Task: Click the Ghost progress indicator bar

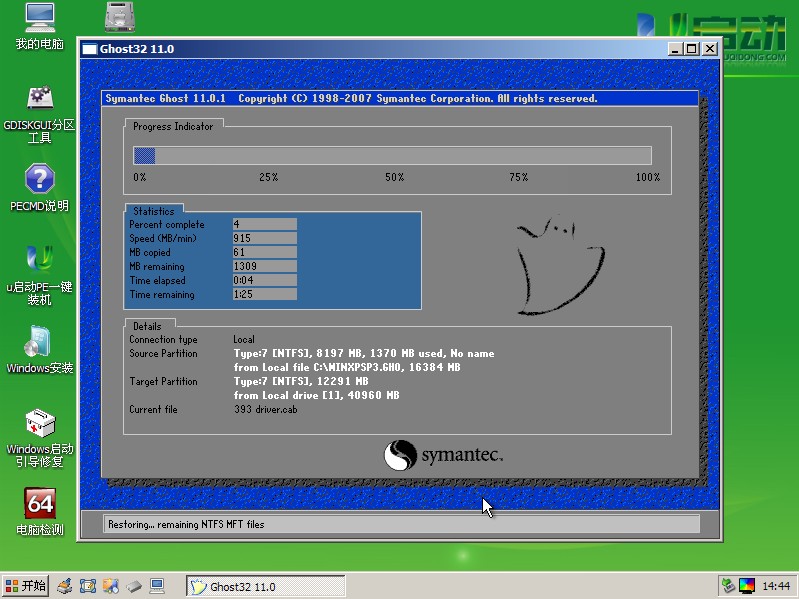Action: pyautogui.click(x=392, y=155)
